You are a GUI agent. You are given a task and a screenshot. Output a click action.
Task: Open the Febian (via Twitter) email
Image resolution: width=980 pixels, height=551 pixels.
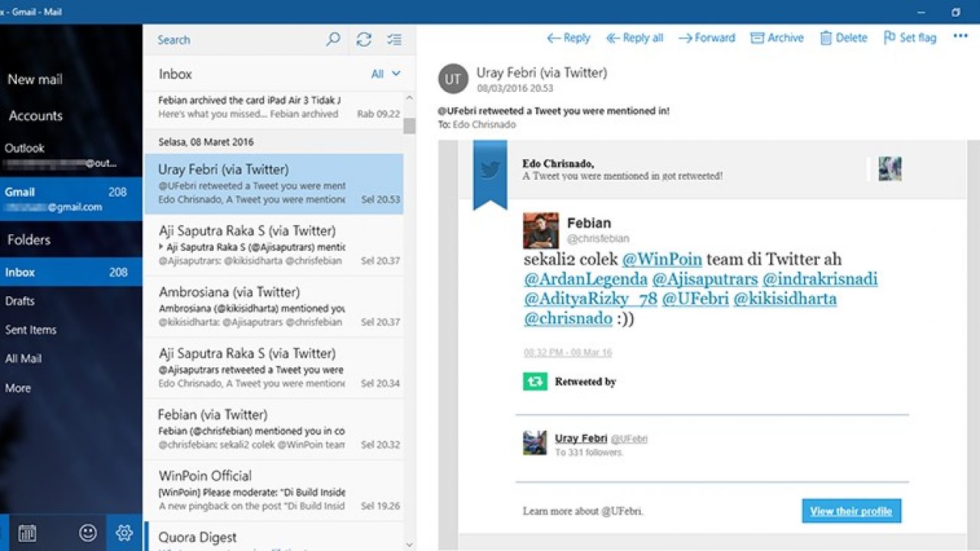[273, 429]
